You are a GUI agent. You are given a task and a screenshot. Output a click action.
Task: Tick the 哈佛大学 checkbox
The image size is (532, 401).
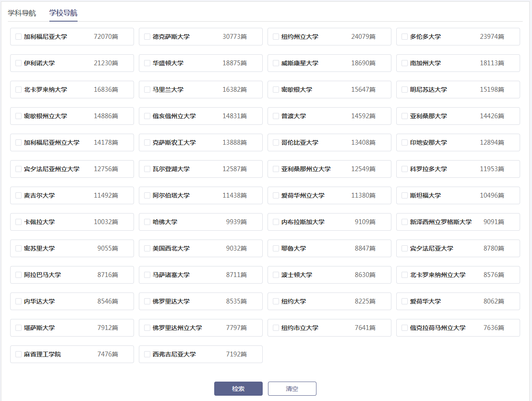pyautogui.click(x=147, y=222)
